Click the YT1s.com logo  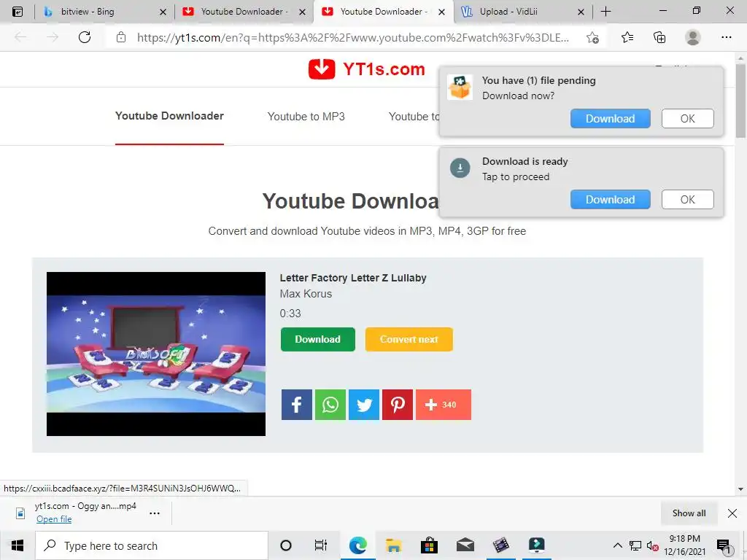point(366,69)
